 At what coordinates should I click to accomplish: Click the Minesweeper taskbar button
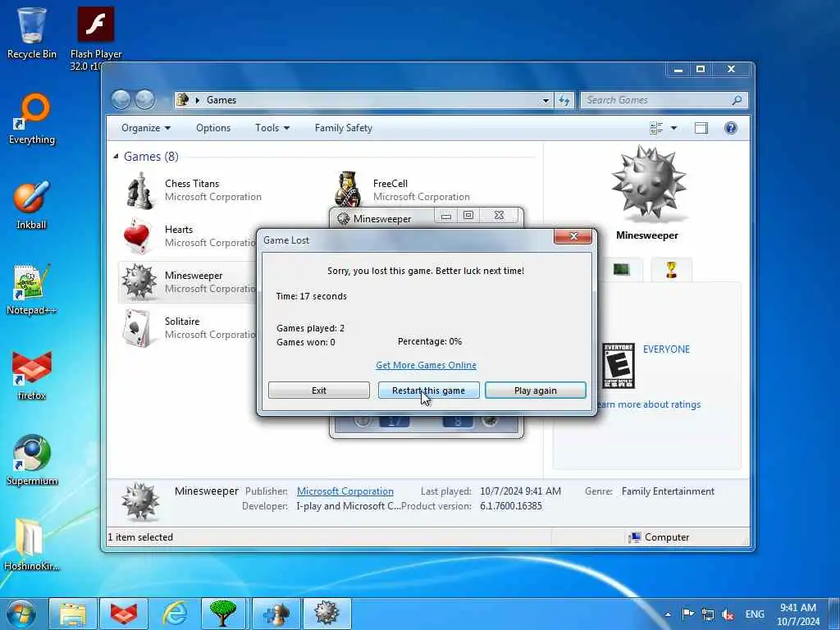click(x=326, y=614)
